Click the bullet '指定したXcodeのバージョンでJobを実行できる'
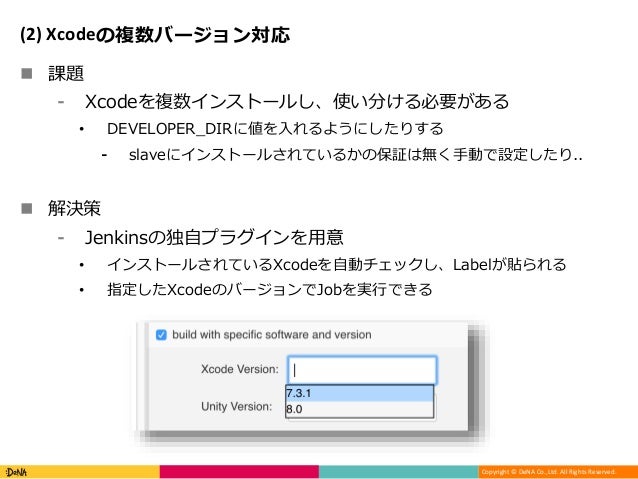 coord(269,289)
